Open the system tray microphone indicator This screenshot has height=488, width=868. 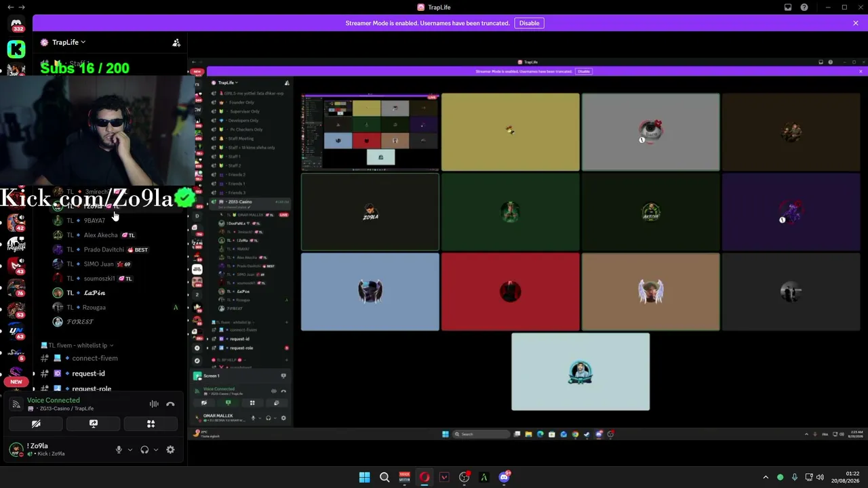point(794,477)
